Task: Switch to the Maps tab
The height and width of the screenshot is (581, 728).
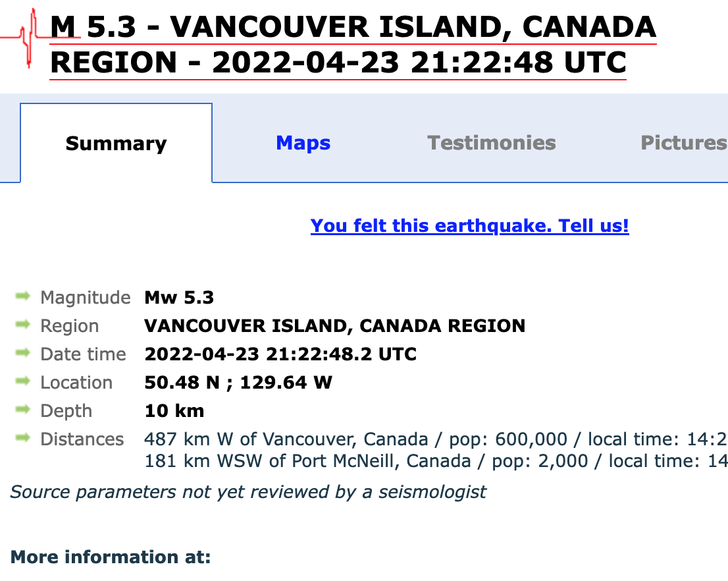Action: (303, 143)
